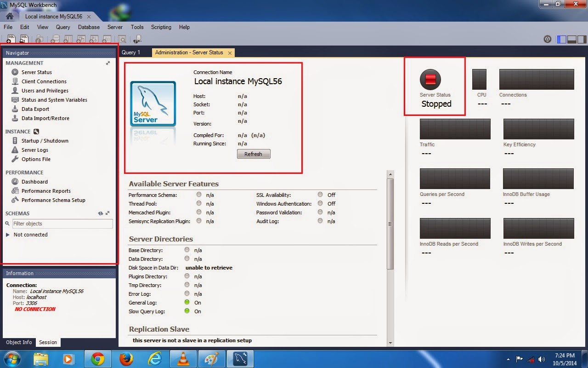Image resolution: width=588 pixels, height=368 pixels.
Task: Open the Tools menu
Action: click(137, 27)
